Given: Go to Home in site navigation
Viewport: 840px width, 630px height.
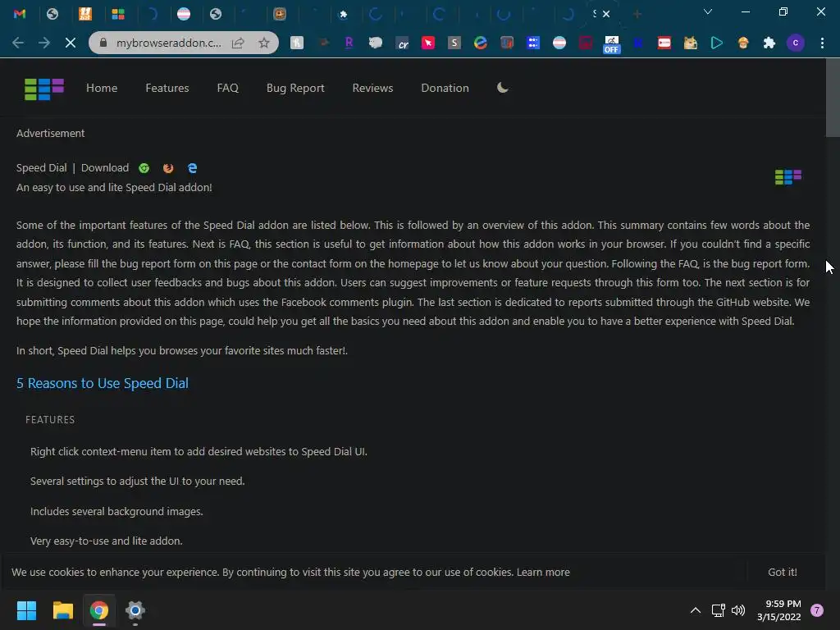Looking at the screenshot, I should click(102, 88).
